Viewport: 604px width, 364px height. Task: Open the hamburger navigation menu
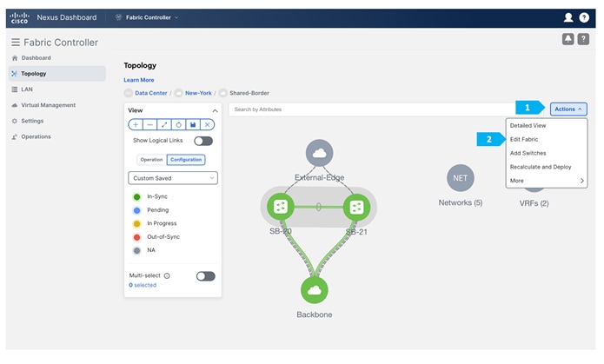click(16, 42)
